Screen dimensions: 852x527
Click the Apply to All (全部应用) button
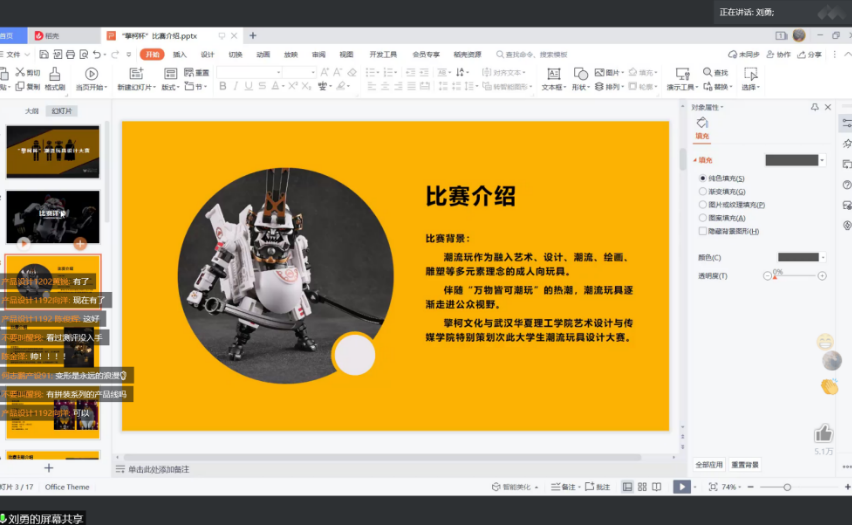pos(709,465)
